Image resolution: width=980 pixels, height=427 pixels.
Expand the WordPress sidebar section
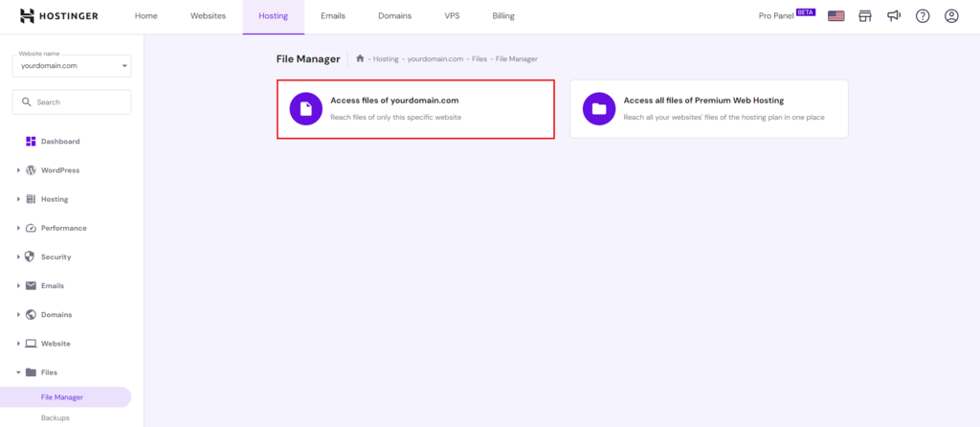pyautogui.click(x=59, y=170)
